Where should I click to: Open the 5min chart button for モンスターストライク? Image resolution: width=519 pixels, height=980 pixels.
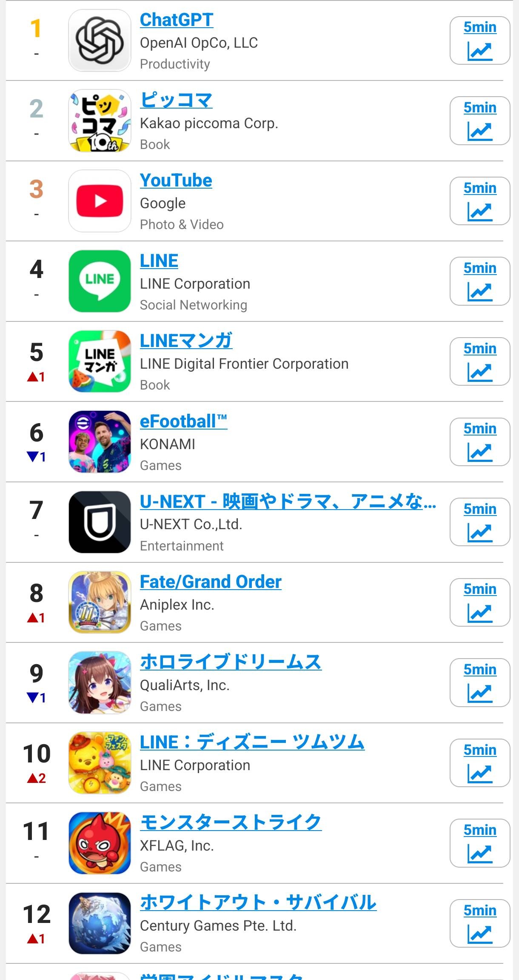point(480,843)
